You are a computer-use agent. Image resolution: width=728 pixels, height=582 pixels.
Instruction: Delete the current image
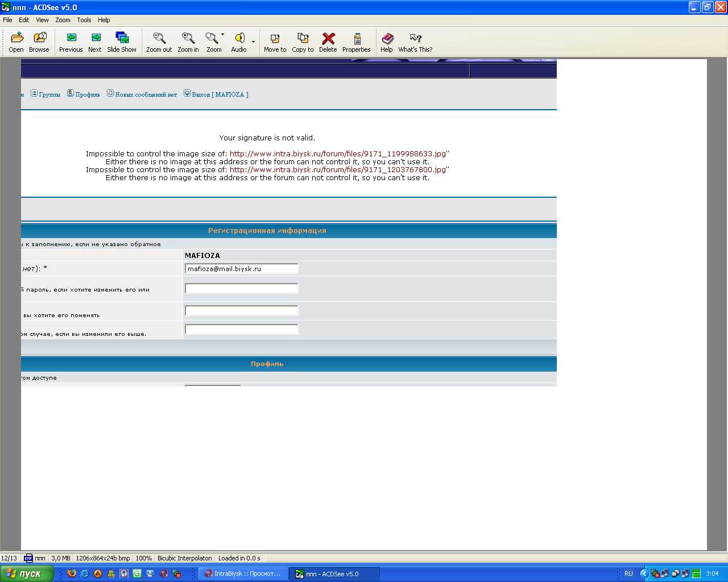coord(328,42)
